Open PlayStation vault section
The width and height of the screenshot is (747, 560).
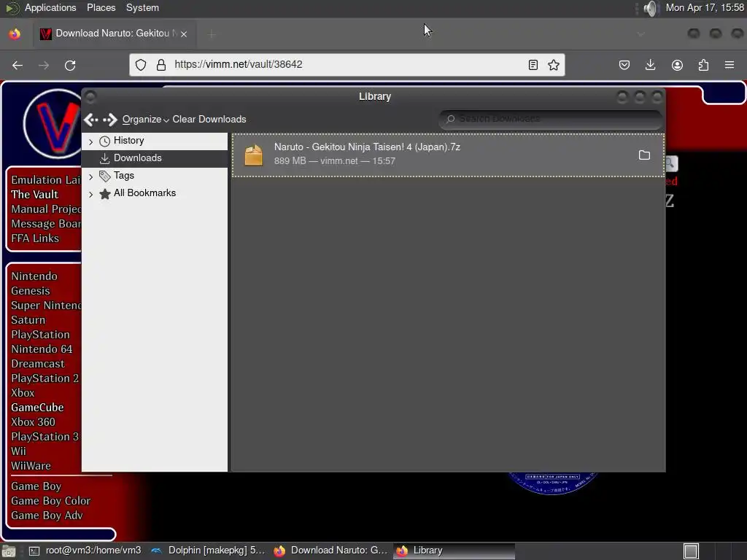[41, 335]
